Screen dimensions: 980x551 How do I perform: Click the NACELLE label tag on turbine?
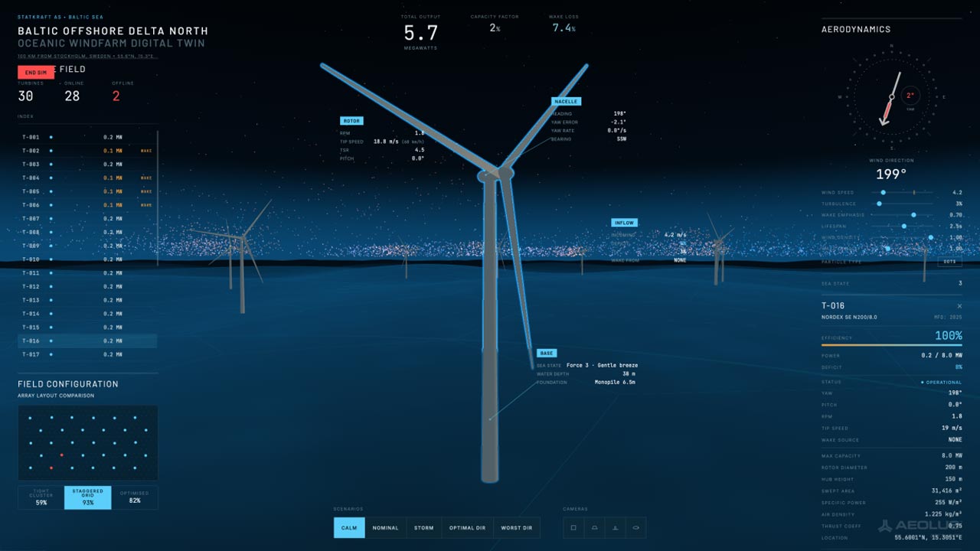pyautogui.click(x=566, y=101)
